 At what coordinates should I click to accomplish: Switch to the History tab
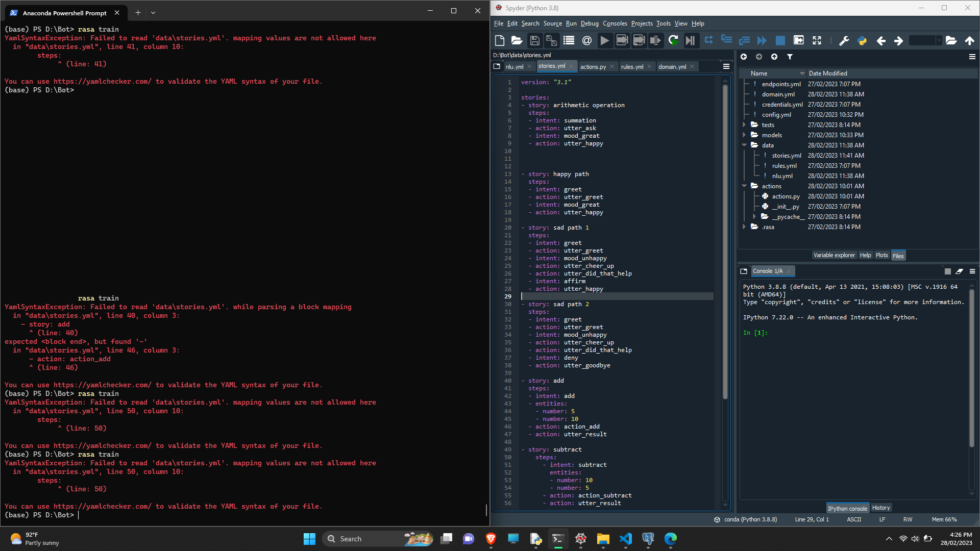tap(881, 508)
